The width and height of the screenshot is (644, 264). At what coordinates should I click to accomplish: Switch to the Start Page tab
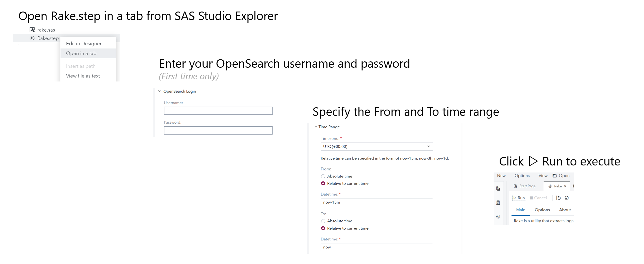[x=524, y=186]
